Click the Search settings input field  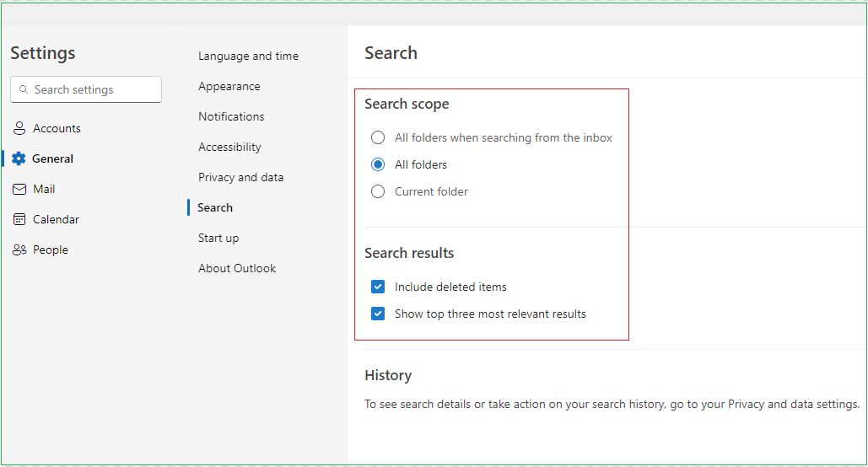coord(93,90)
